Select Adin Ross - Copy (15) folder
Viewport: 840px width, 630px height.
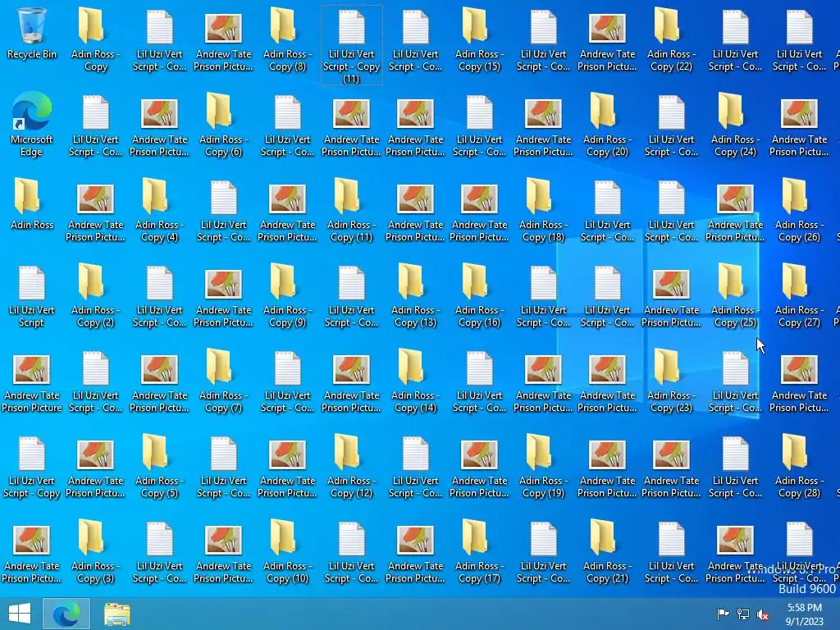pyautogui.click(x=479, y=39)
